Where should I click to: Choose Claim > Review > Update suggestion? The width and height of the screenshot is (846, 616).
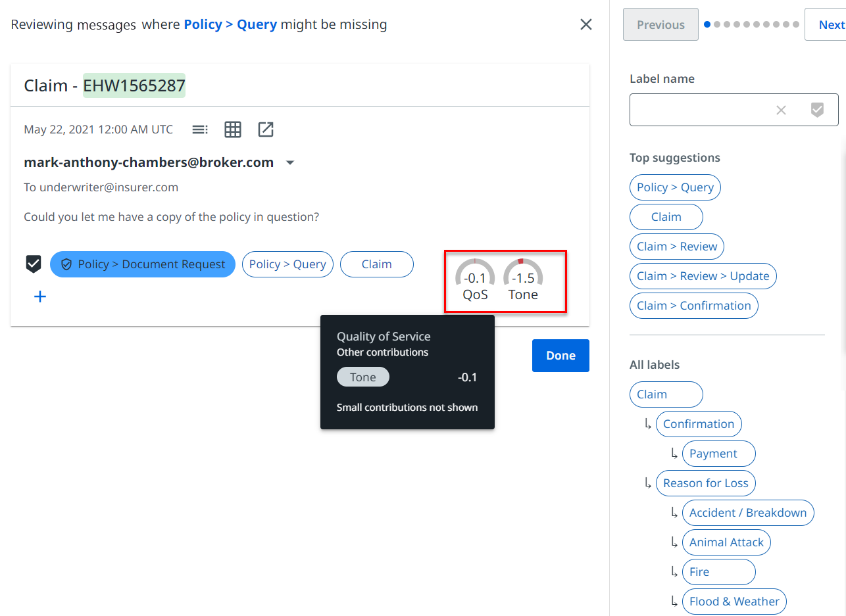coord(703,276)
